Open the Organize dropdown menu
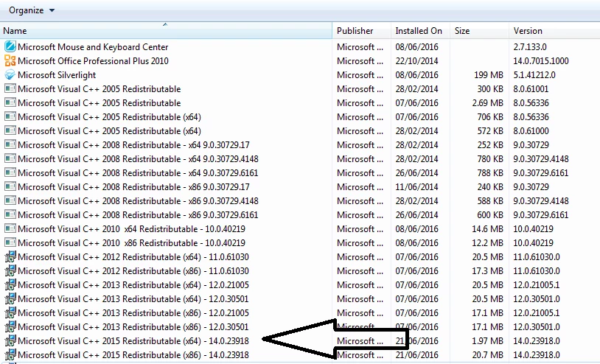Viewport: 600px width, 364px height. (x=32, y=10)
